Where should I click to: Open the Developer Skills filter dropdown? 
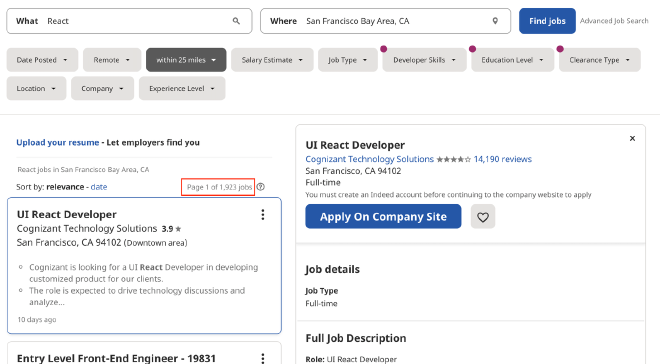pos(425,60)
